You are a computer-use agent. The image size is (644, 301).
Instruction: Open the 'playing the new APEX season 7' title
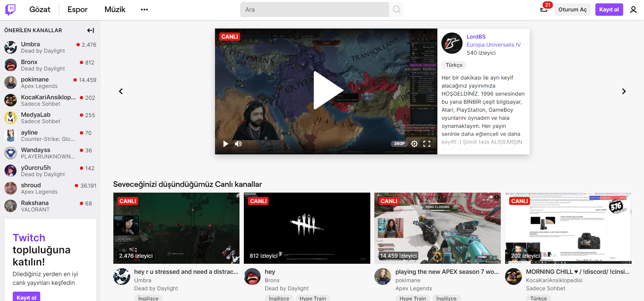(447, 272)
